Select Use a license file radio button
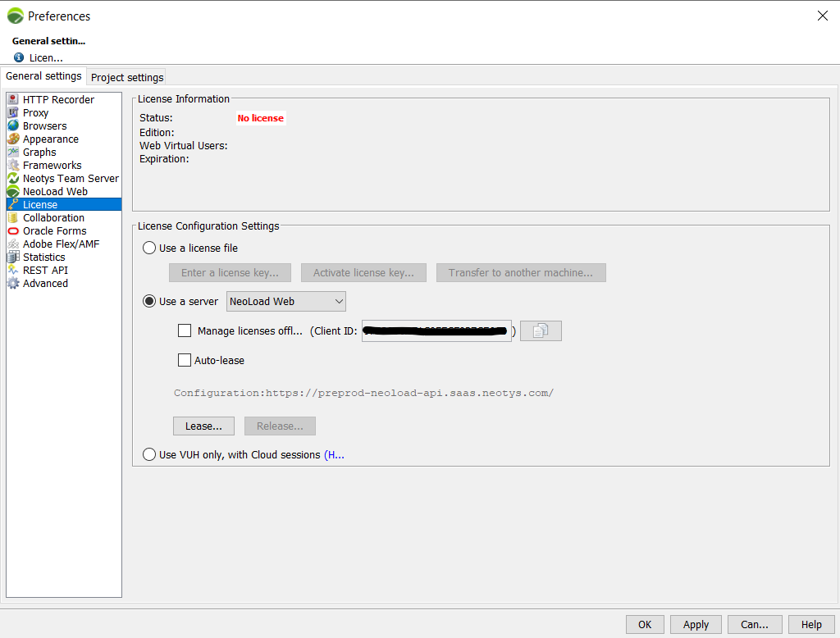Viewport: 840px width, 638px height. click(149, 248)
